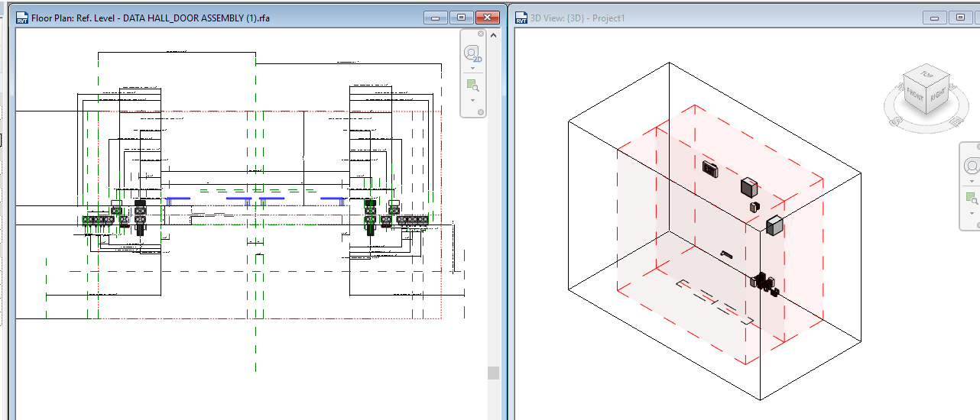980x420 pixels.
Task: Close the Floor Plan DATA HALL_DOOR ASSEMBLY window
Action: pyautogui.click(x=487, y=17)
